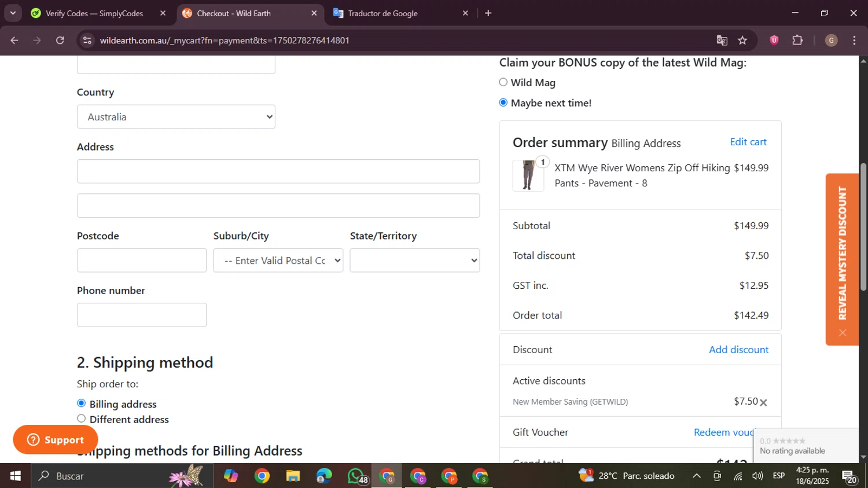The image size is (868, 488).
Task: Click the page vertical scrollbar thumb
Action: 863,227
